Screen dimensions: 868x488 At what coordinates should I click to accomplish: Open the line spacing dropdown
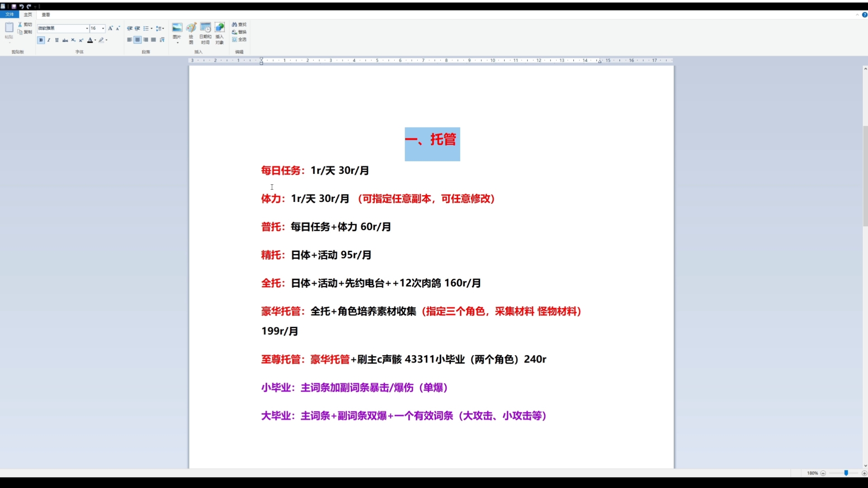click(x=160, y=28)
